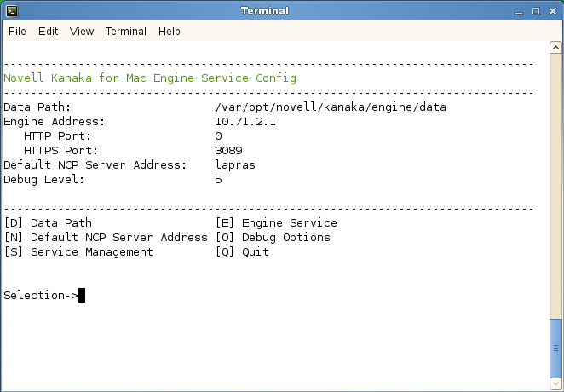Maximize the Terminal window

click(x=537, y=11)
